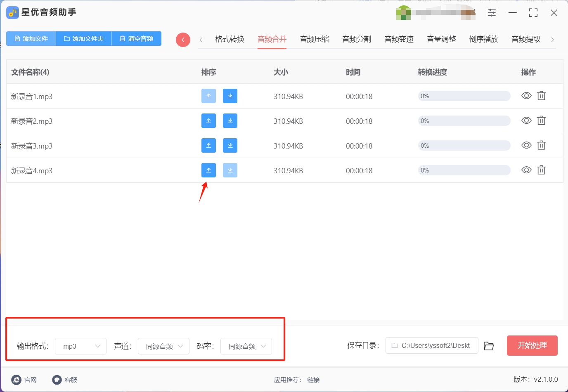Preview 新录音4.mp3 with eye icon

(526, 170)
